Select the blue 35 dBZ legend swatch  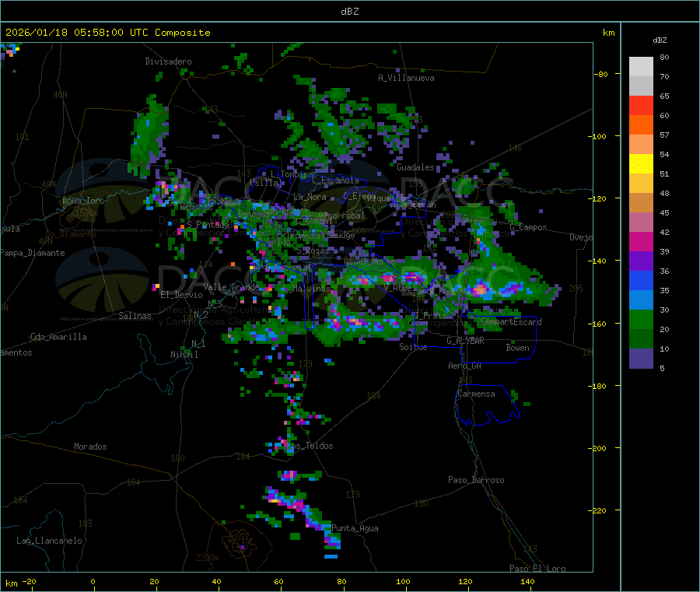641,280
